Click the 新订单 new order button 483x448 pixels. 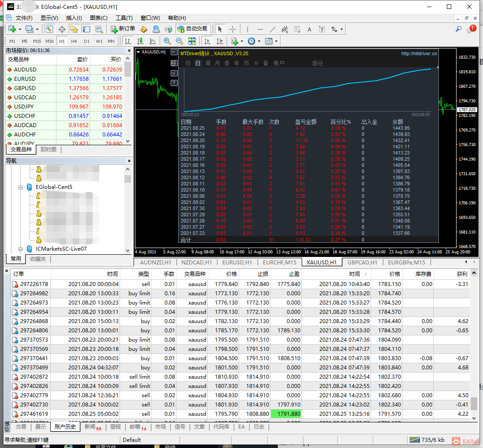[x=123, y=29]
